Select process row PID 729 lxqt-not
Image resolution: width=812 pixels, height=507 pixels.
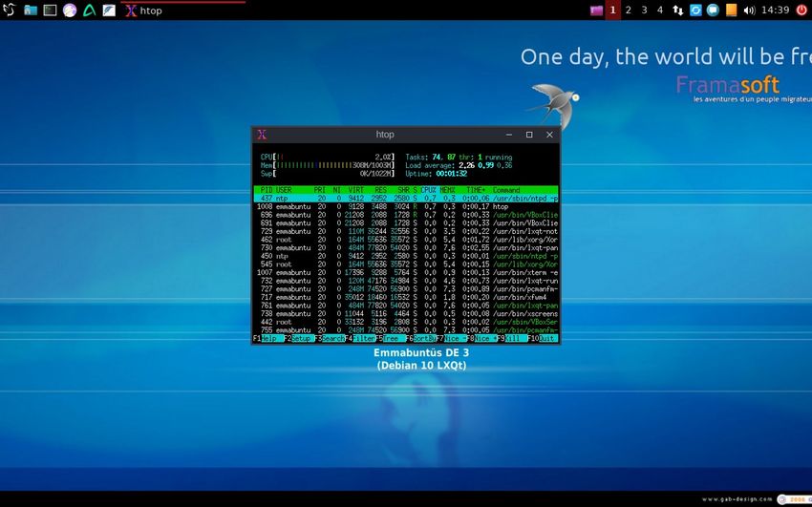point(406,231)
